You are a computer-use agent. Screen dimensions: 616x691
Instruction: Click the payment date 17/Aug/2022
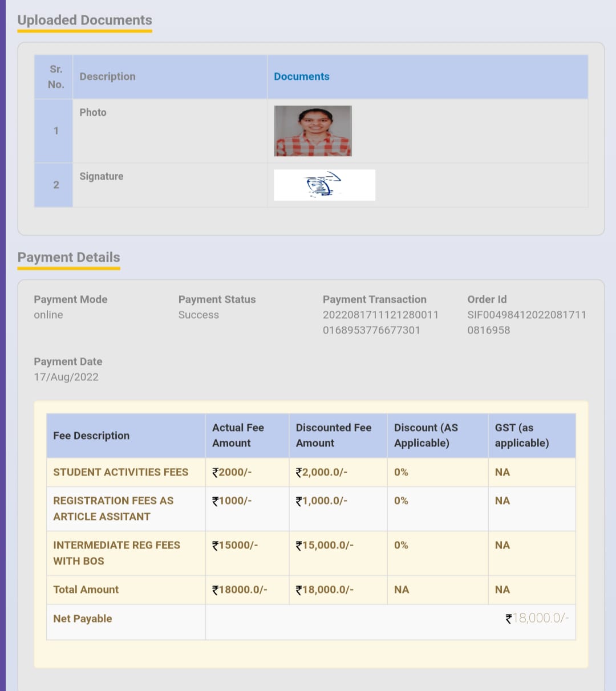[66, 377]
